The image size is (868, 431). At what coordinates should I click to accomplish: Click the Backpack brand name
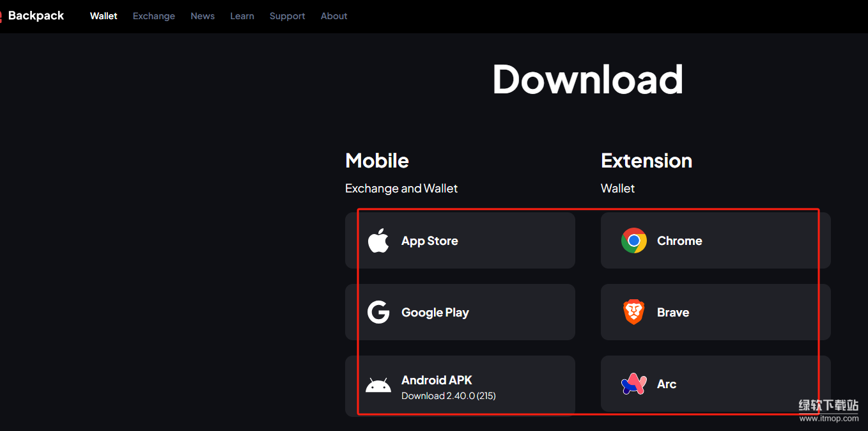pos(36,16)
